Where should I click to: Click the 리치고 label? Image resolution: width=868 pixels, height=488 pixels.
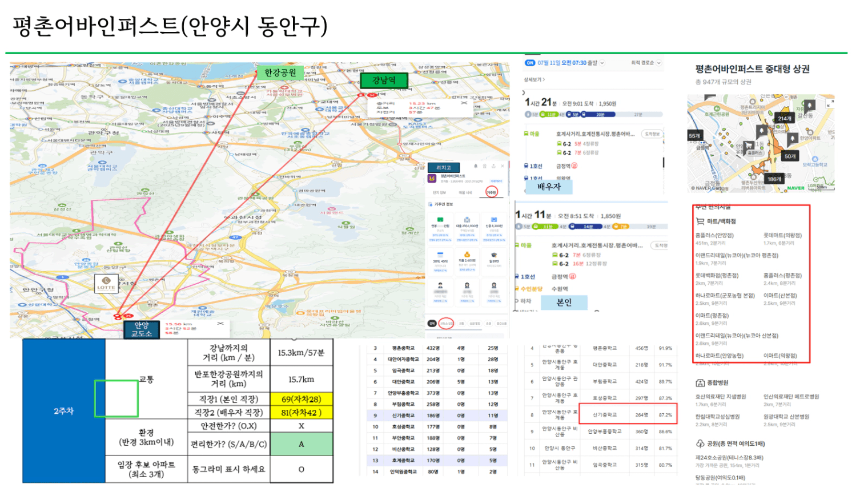pyautogui.click(x=444, y=167)
